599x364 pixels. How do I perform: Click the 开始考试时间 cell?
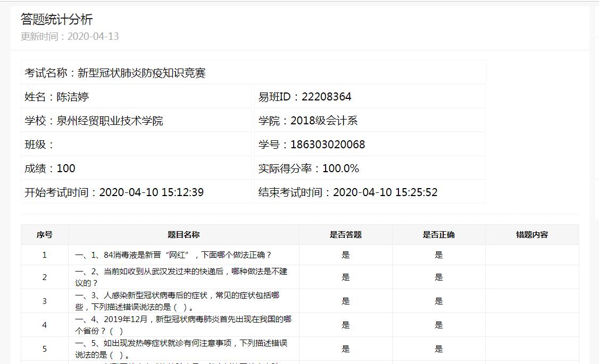point(114,192)
